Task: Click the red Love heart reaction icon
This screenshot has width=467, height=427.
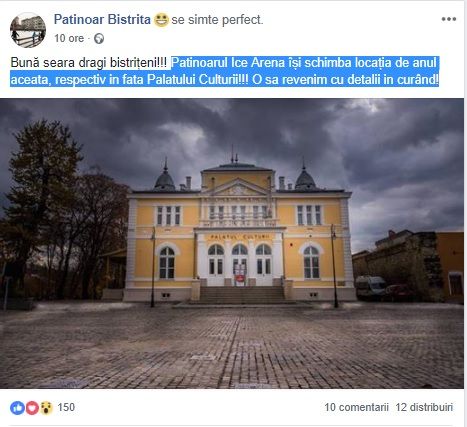Action: [32, 407]
